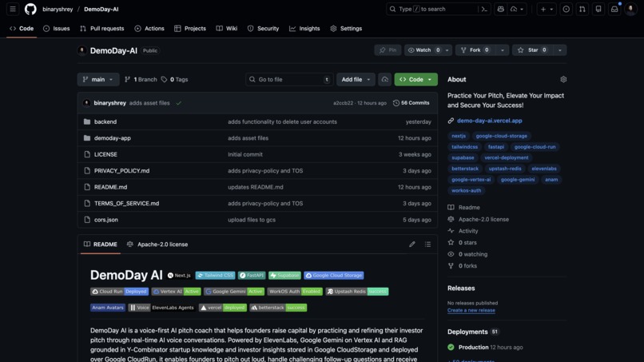The width and height of the screenshot is (644, 362).
Task: Open the demoday-app folder
Action: (x=112, y=138)
